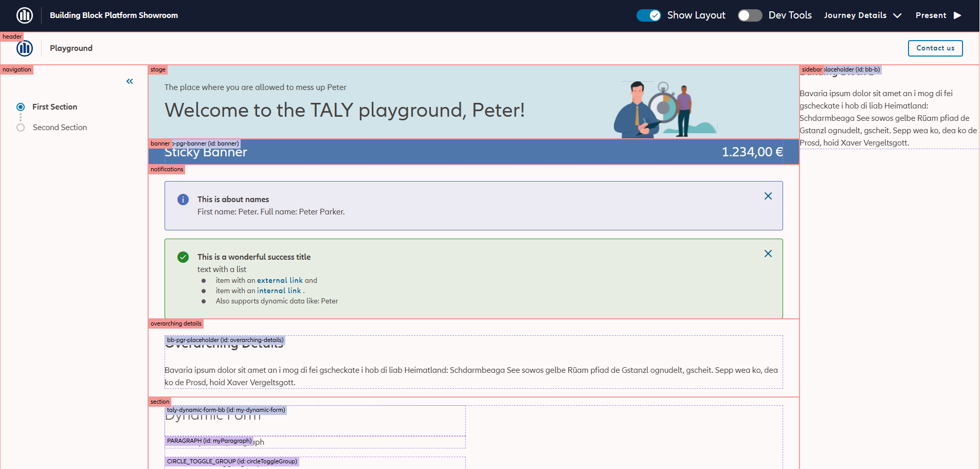The height and width of the screenshot is (469, 980).
Task: Click the Playground header title
Action: (x=71, y=48)
